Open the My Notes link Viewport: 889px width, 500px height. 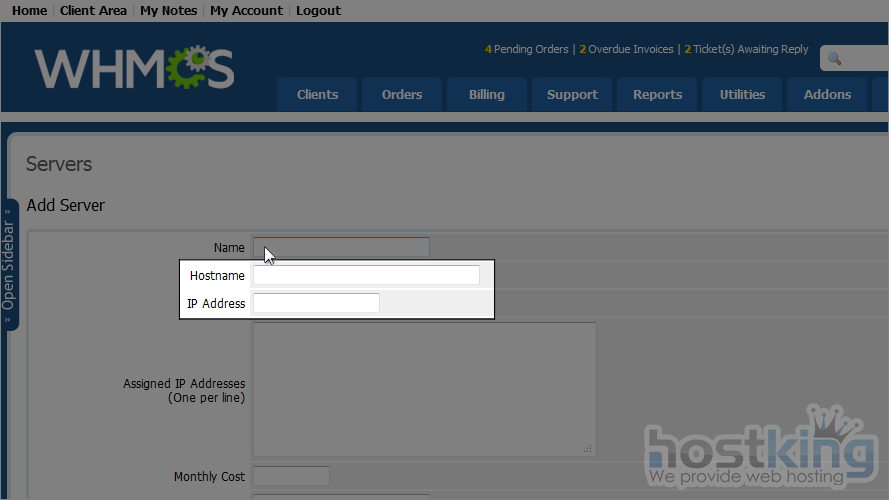click(168, 10)
